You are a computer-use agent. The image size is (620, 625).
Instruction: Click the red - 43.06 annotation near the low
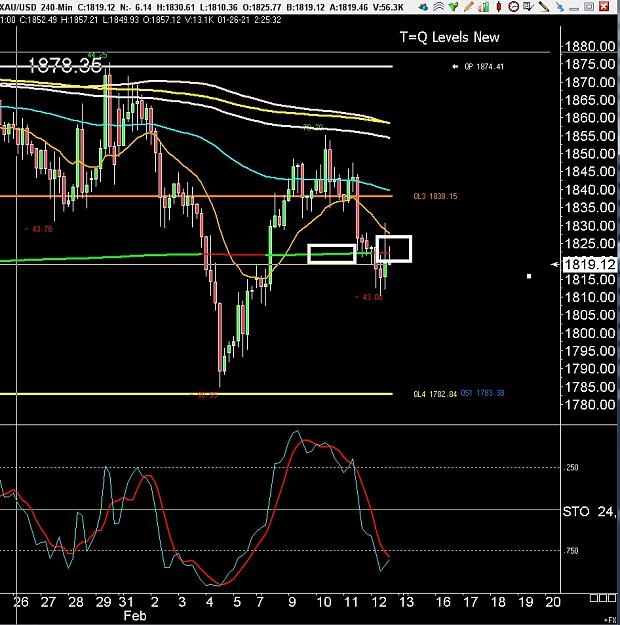pyautogui.click(x=368, y=297)
